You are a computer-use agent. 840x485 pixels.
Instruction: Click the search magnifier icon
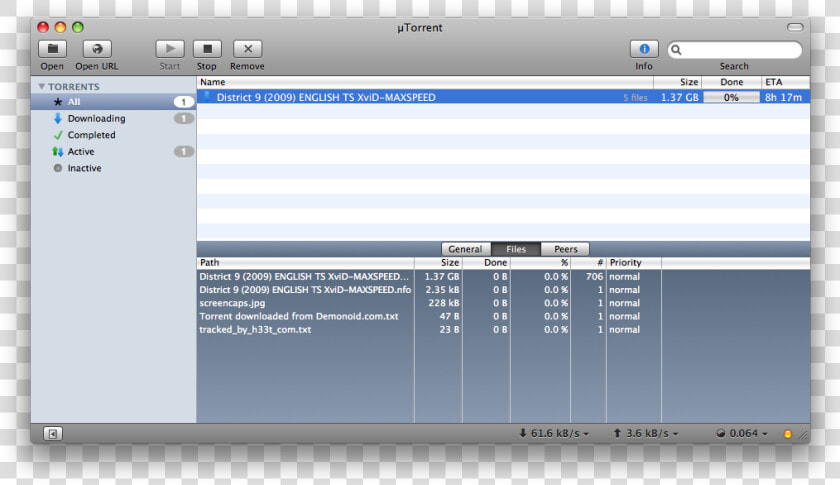676,50
